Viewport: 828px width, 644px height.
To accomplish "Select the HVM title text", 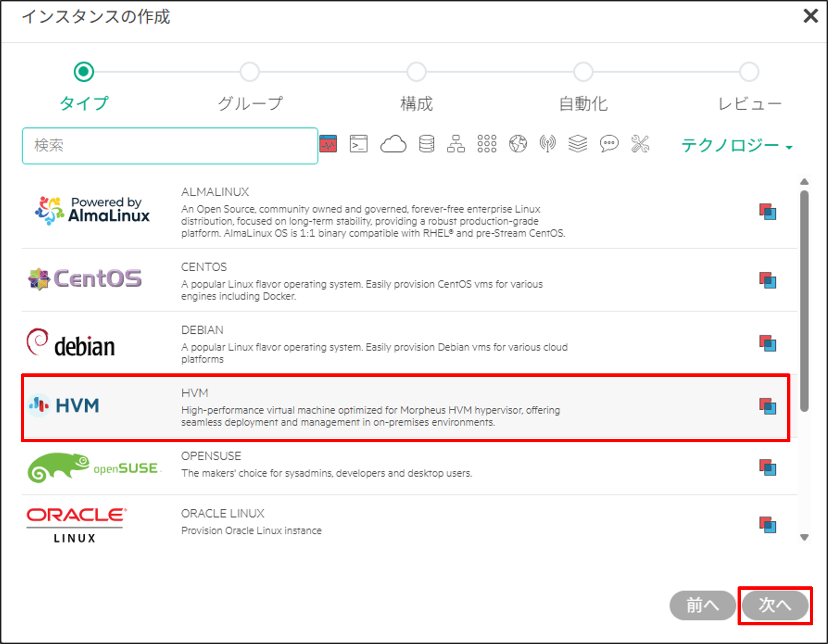I will coord(194,393).
